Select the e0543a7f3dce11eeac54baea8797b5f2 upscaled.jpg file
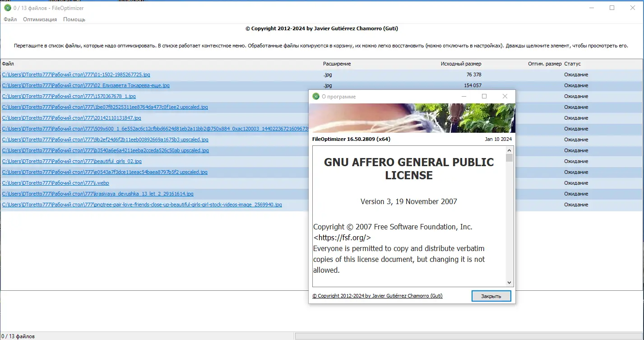This screenshot has width=644, height=340. 105,172
